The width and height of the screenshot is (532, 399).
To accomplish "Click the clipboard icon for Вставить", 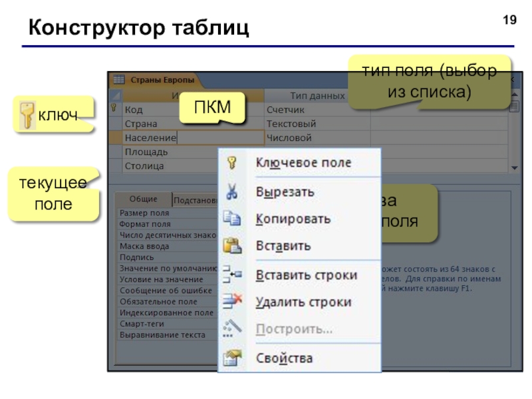I will coord(232,245).
